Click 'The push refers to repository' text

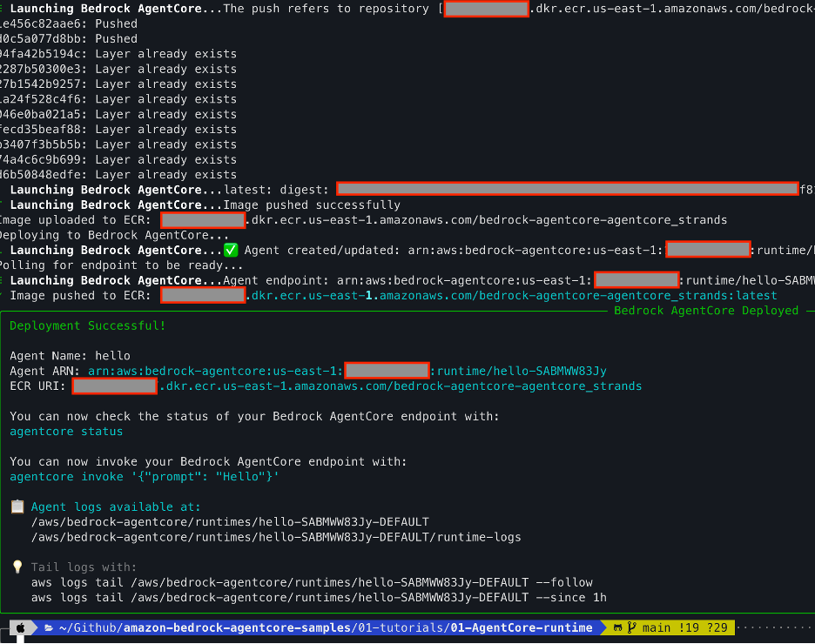[x=326, y=9]
